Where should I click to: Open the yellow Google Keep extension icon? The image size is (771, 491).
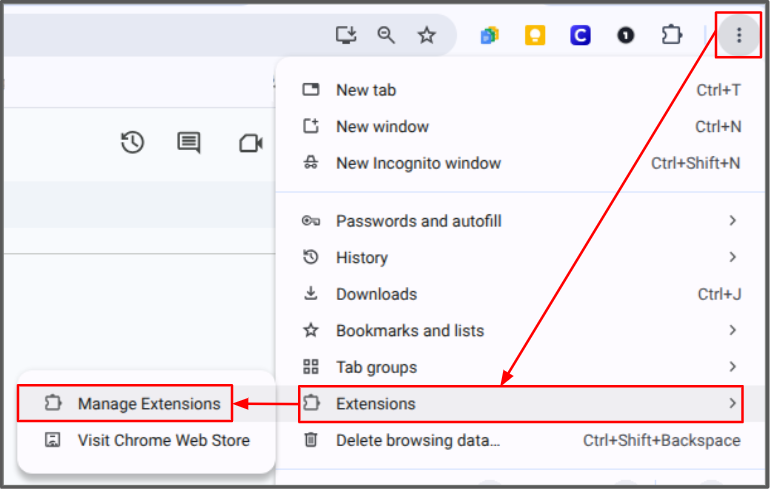(x=535, y=35)
